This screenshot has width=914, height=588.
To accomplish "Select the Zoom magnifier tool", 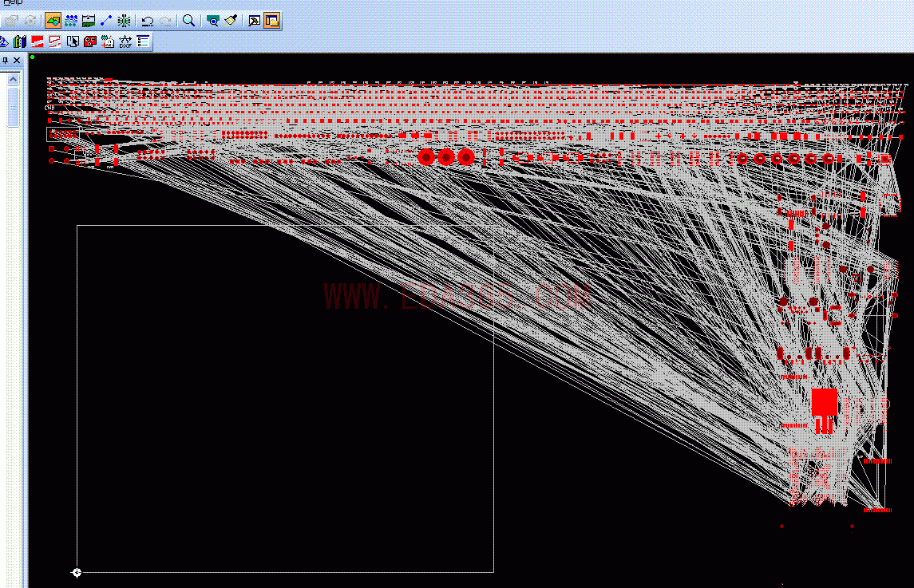I will pos(189,21).
